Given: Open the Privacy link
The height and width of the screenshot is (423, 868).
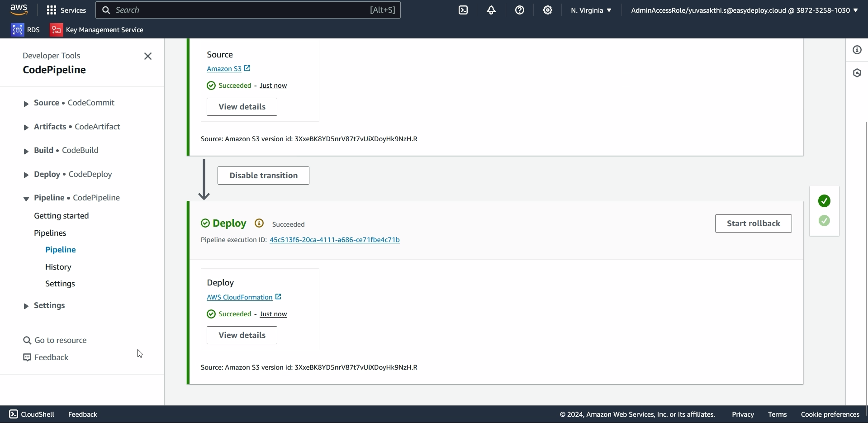Looking at the screenshot, I should (x=743, y=414).
